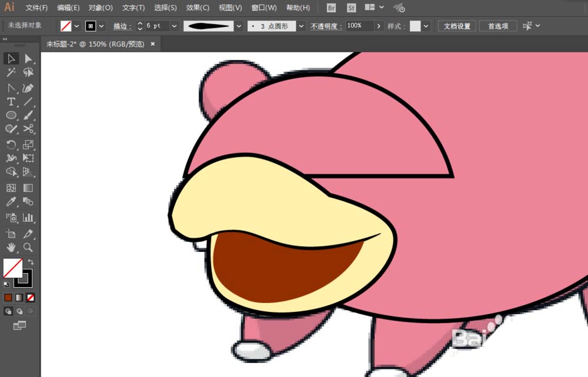Screen dimensions: 588x377
Task: Open the stroke weight dropdown next to 6 pt
Action: tap(175, 26)
